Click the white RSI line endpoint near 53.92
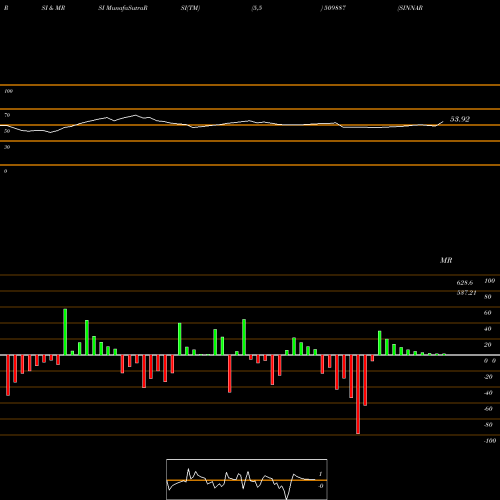Screen dimensions: 500x500 443,122
